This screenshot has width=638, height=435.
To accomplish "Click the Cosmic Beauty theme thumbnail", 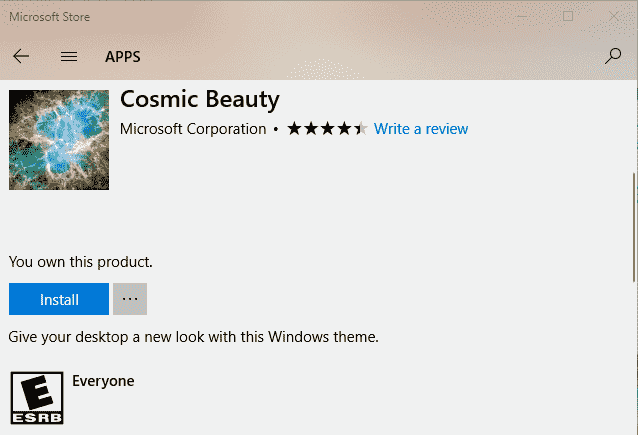I will point(59,140).
